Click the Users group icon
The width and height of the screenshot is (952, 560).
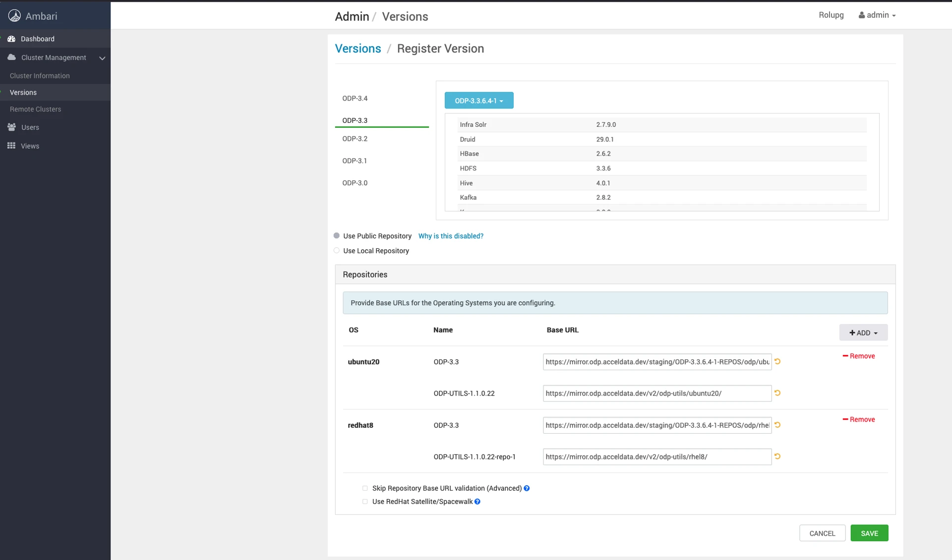[11, 127]
